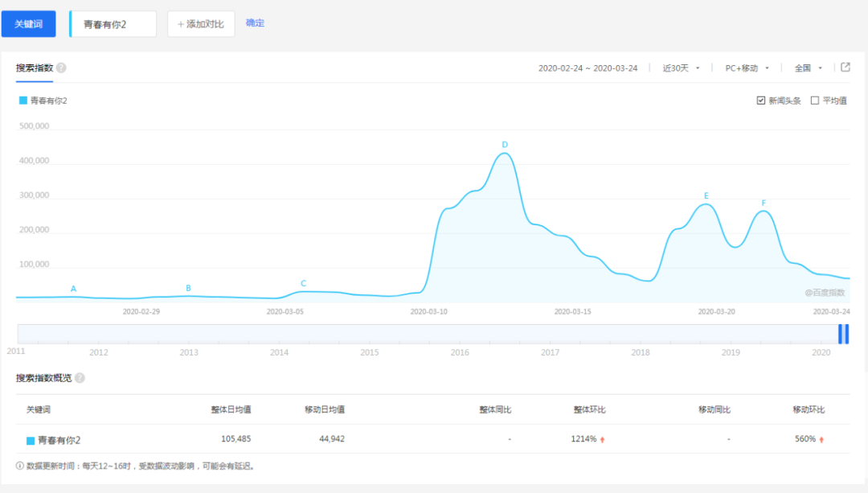Image resolution: width=868 pixels, height=493 pixels.
Task: Click the 560% value cell
Action: click(805, 439)
